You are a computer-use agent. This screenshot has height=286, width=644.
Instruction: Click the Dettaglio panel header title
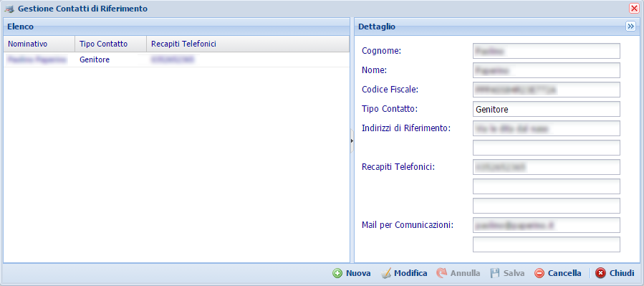click(x=377, y=27)
